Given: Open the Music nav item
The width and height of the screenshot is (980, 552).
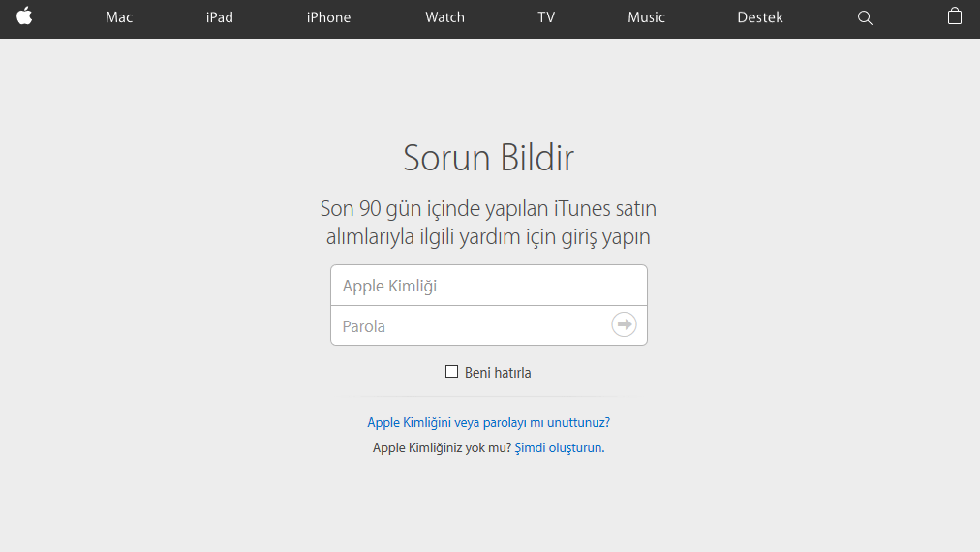Looking at the screenshot, I should point(646,17).
